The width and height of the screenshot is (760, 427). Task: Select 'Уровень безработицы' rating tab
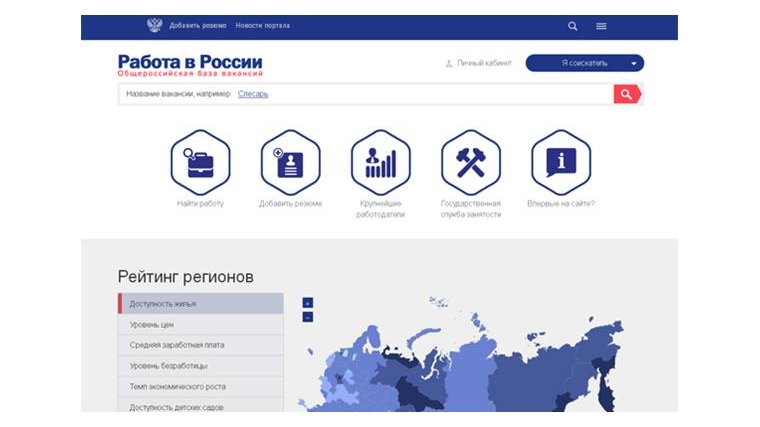click(201, 366)
